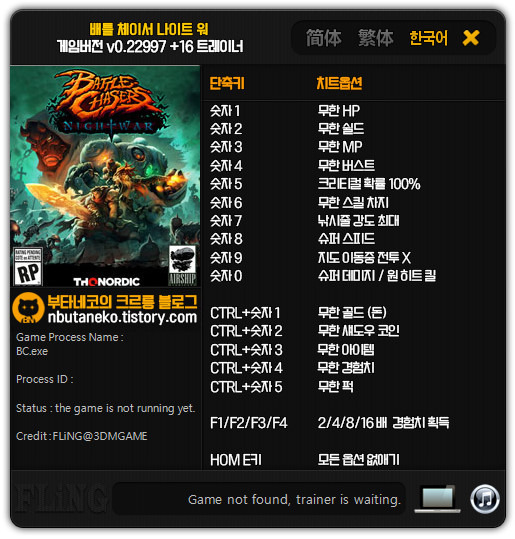Image resolution: width=515 pixels, height=539 pixels.
Task: Enable the 슈퍼 스피드 option
Action: 346,239
